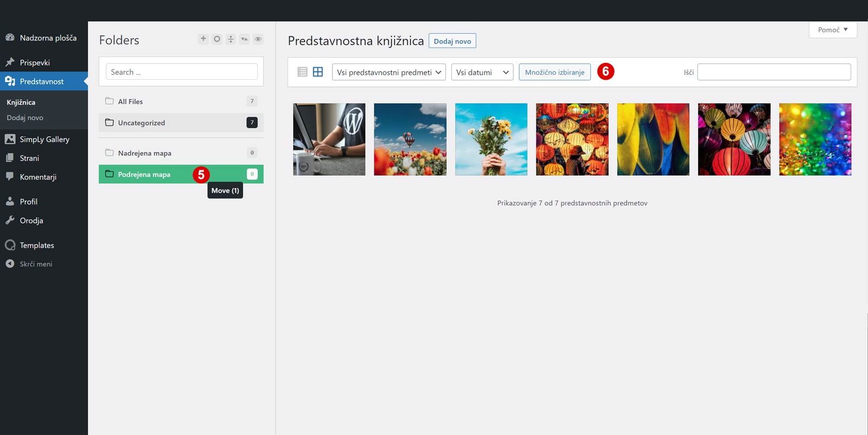Select the Knjižnica submenu item

point(21,102)
